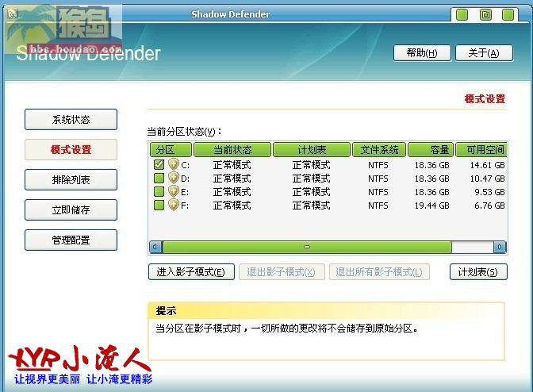The image size is (533, 392).
Task: Click the shield icon for drive F:
Action: click(174, 205)
